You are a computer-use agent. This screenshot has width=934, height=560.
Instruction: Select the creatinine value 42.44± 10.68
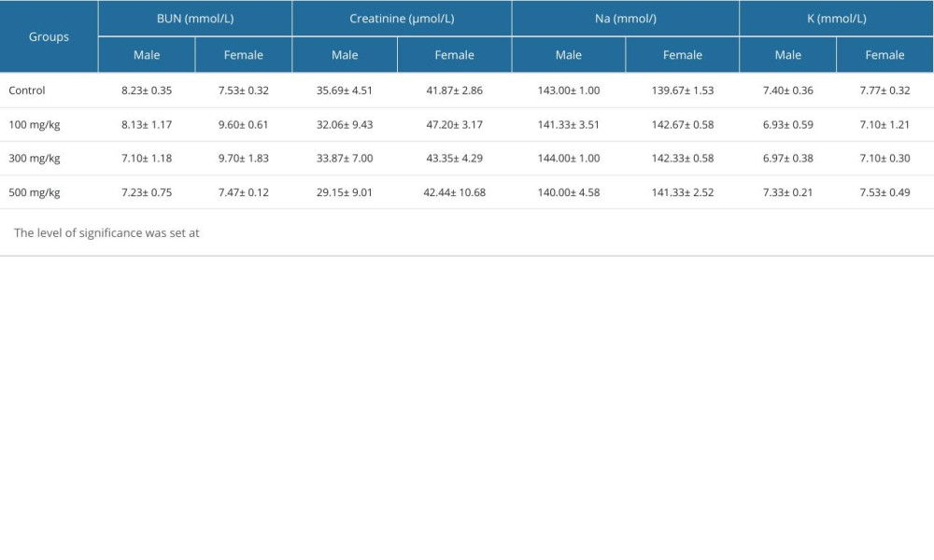pyautogui.click(x=454, y=192)
